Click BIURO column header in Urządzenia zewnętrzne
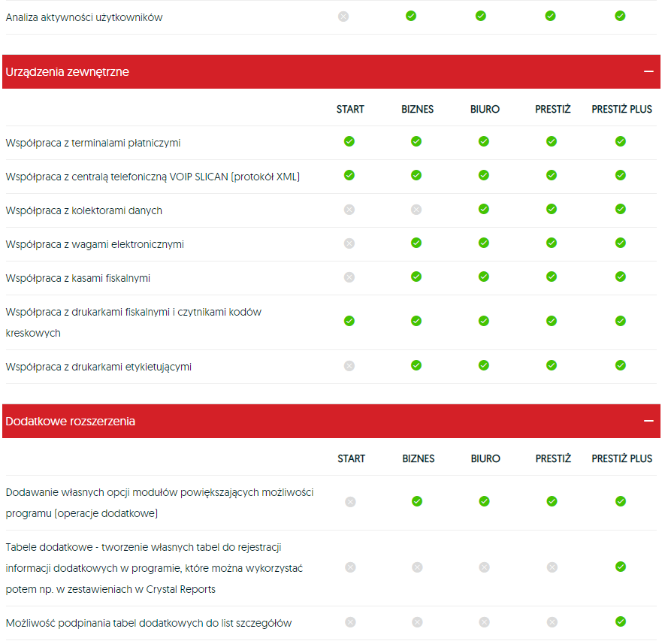 [x=485, y=109]
